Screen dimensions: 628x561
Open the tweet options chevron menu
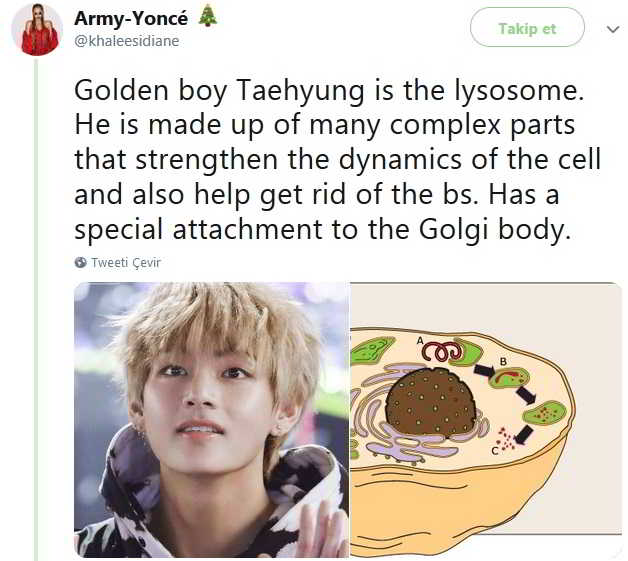pyautogui.click(x=613, y=29)
